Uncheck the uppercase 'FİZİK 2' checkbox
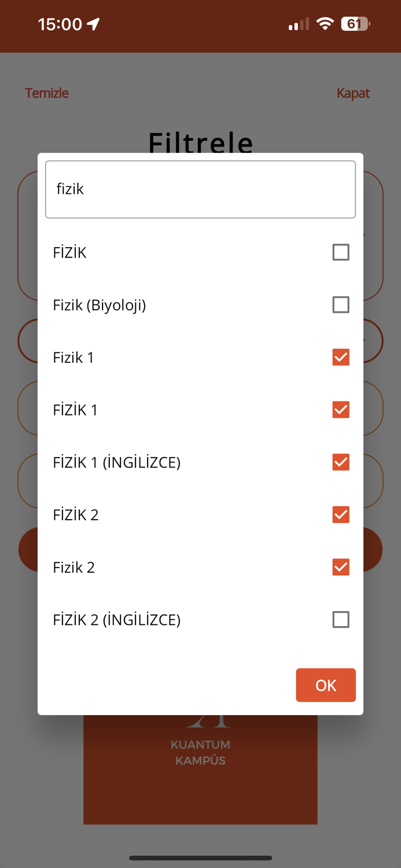 click(x=341, y=514)
